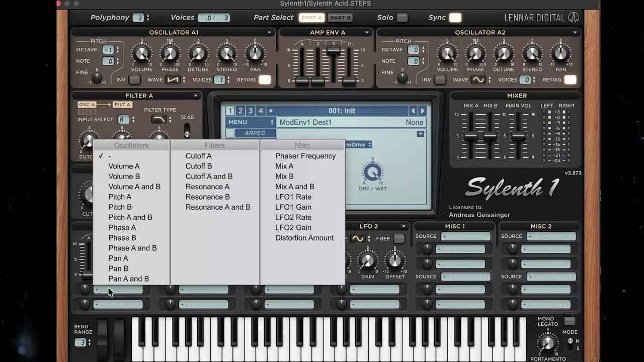644x362 pixels.
Task: Click Lennar Digital logo icon
Action: pos(574,18)
